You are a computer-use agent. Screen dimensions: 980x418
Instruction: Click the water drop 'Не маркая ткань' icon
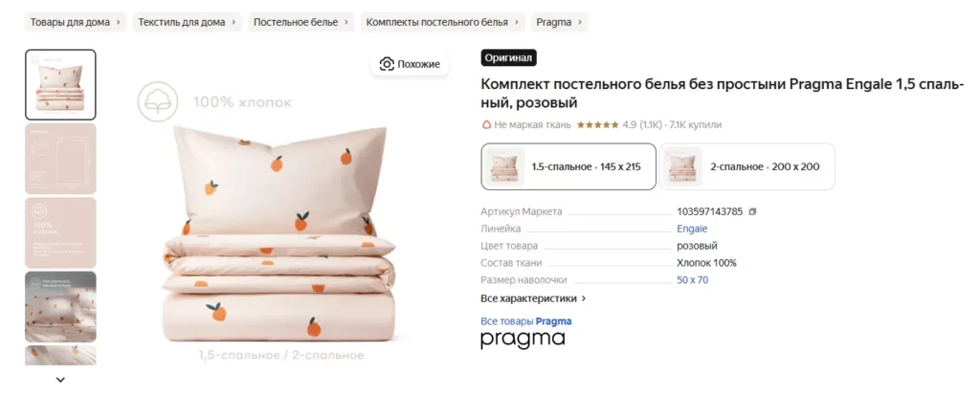coord(486,125)
